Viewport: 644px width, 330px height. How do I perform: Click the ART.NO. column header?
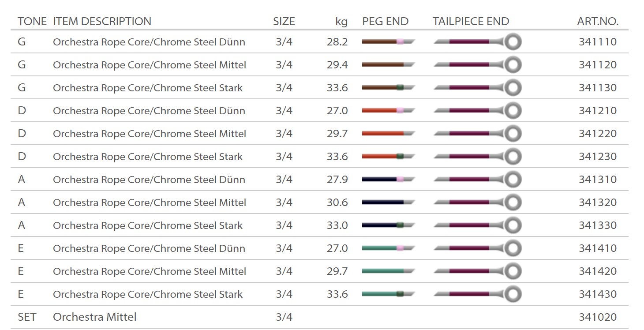(x=598, y=21)
